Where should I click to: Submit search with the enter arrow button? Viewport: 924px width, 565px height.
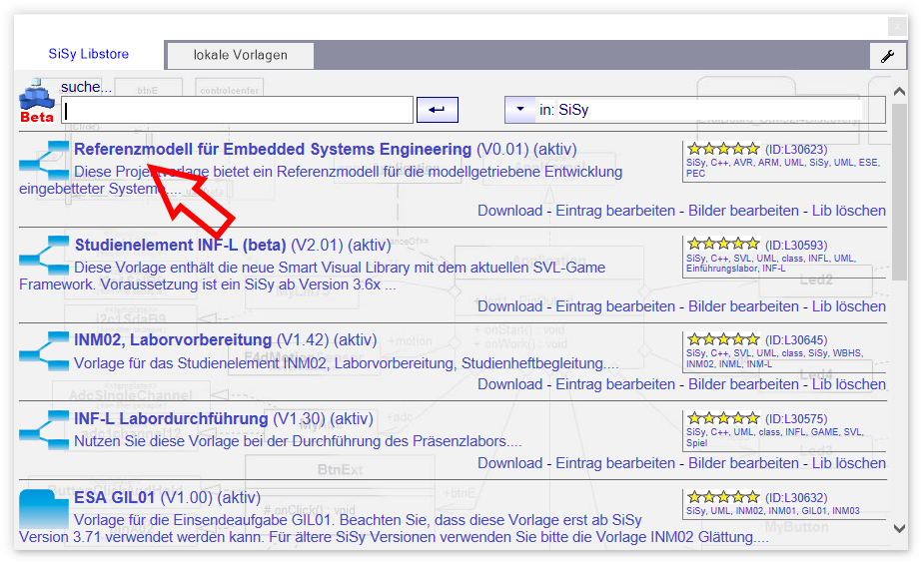coord(437,110)
